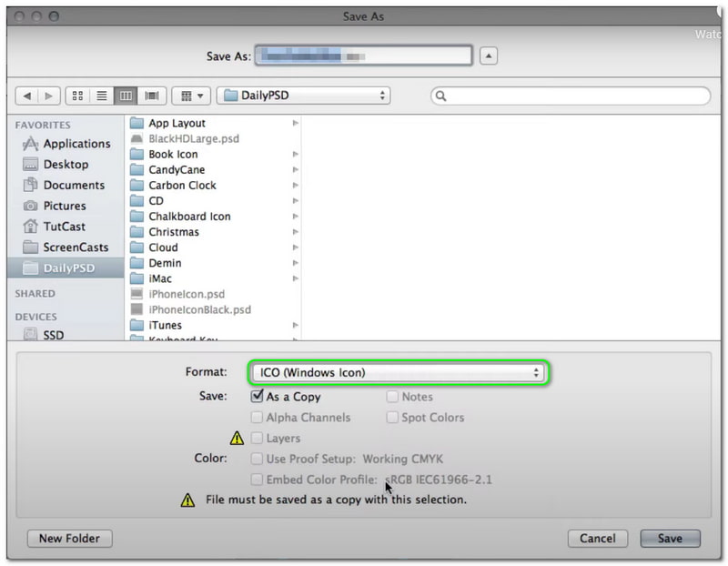The width and height of the screenshot is (728, 566).
Task: Click the DEVICES sidebar heading
Action: coord(36,318)
